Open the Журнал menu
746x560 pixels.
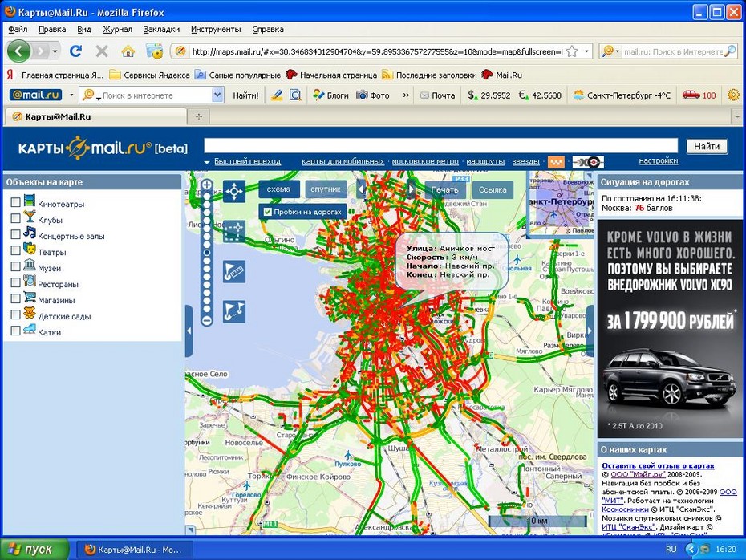(x=117, y=29)
